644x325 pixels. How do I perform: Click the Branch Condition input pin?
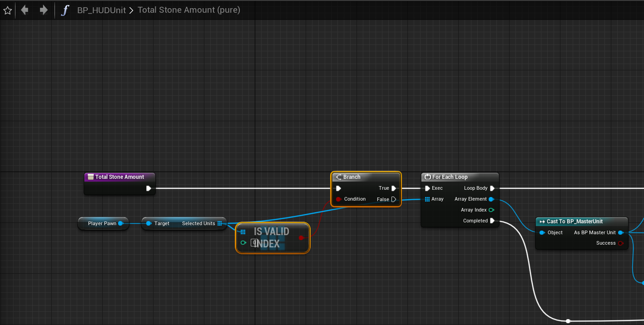[338, 199]
